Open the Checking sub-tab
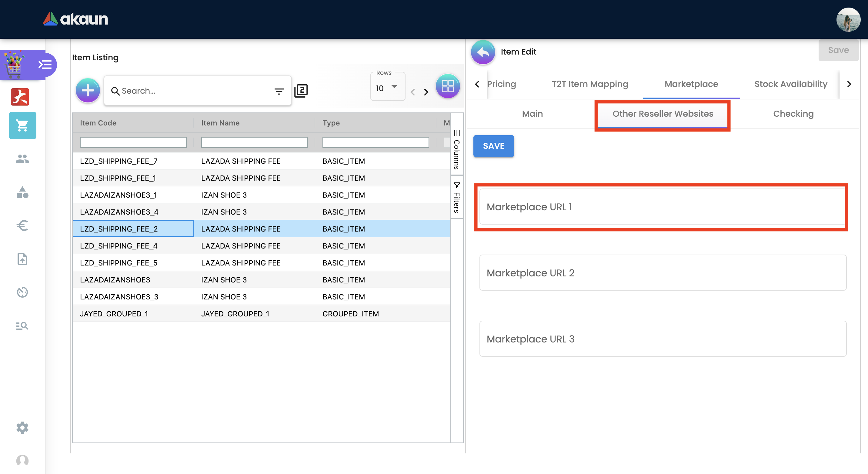Viewport: 868px width, 474px height. tap(793, 114)
